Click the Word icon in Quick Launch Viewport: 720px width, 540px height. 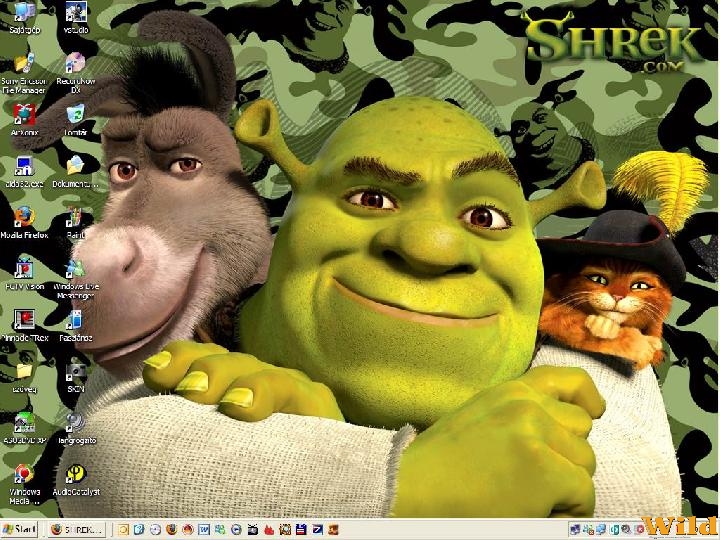(203, 530)
